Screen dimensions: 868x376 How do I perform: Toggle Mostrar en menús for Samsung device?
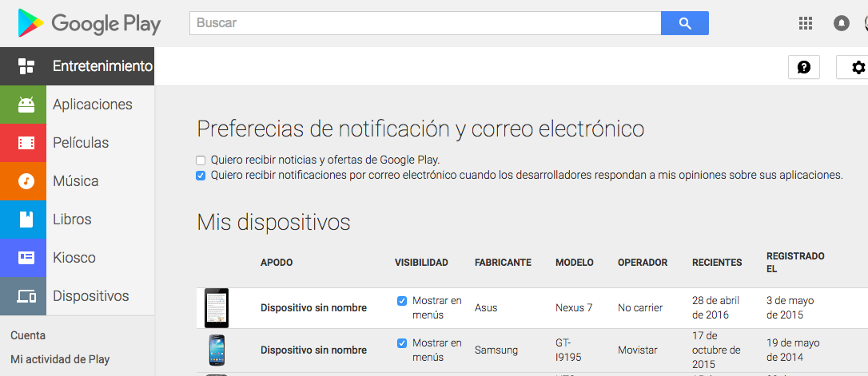[403, 343]
